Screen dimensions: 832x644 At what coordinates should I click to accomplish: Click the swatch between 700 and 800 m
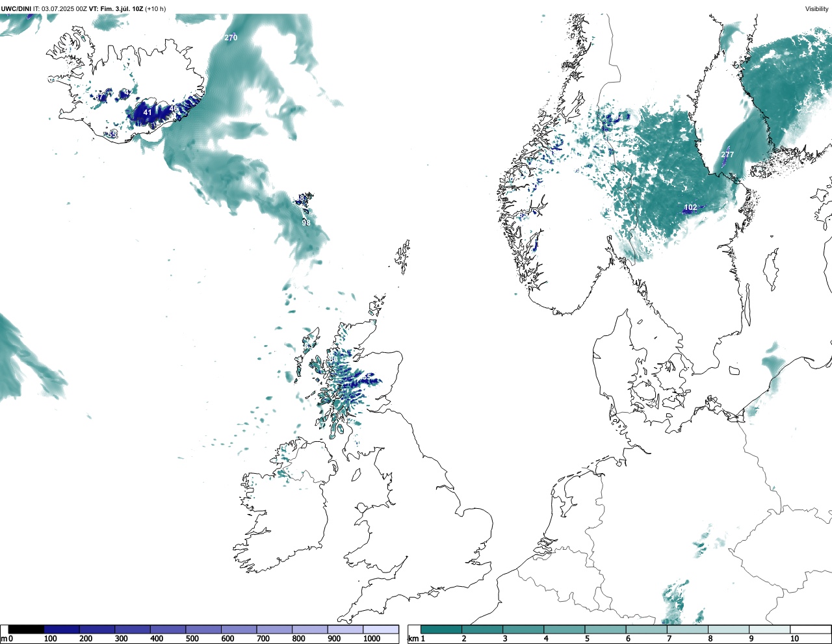coord(274,630)
